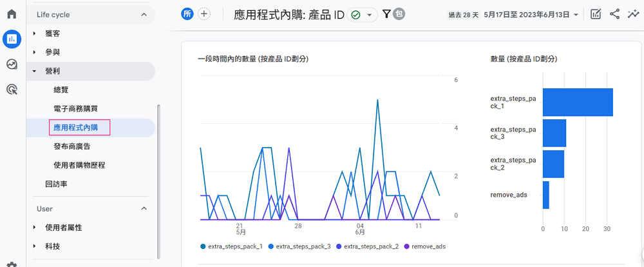The height and width of the screenshot is (267, 644).
Task: Add comparison with the plus circle icon
Action: click(204, 14)
